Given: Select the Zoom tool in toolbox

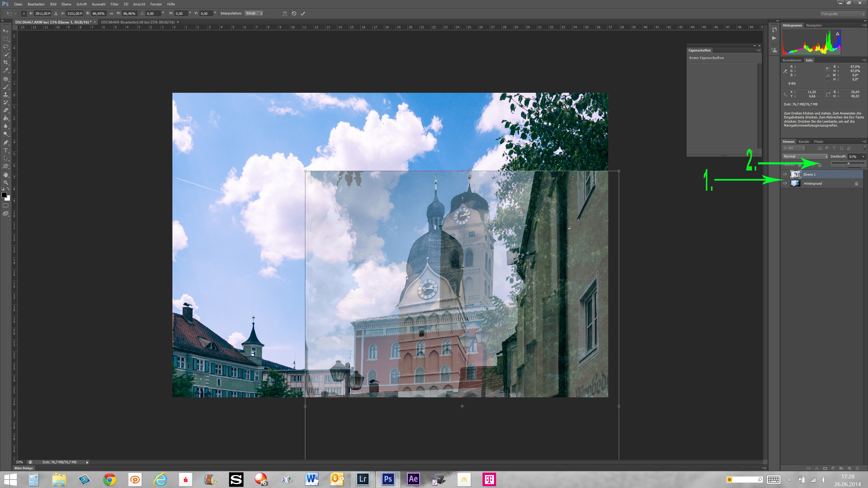Looking at the screenshot, I should [6, 182].
